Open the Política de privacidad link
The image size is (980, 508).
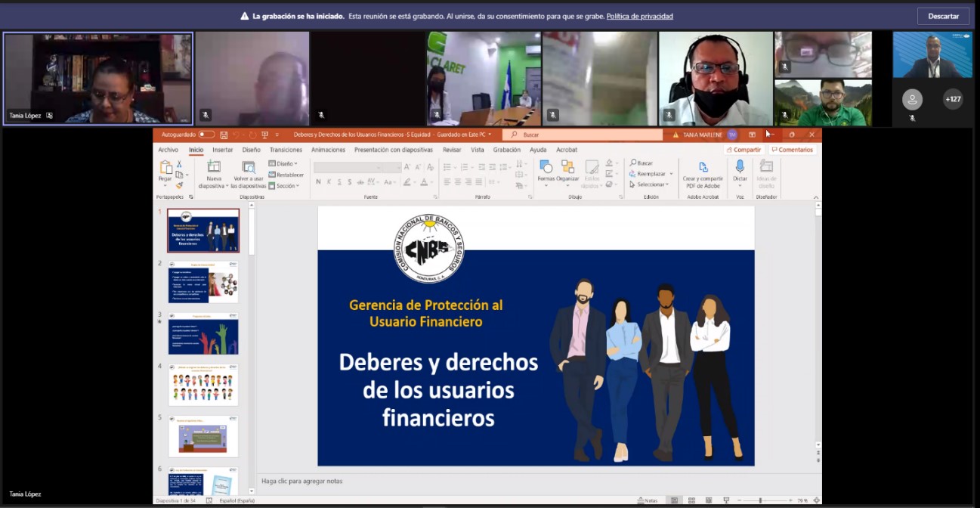coord(639,16)
